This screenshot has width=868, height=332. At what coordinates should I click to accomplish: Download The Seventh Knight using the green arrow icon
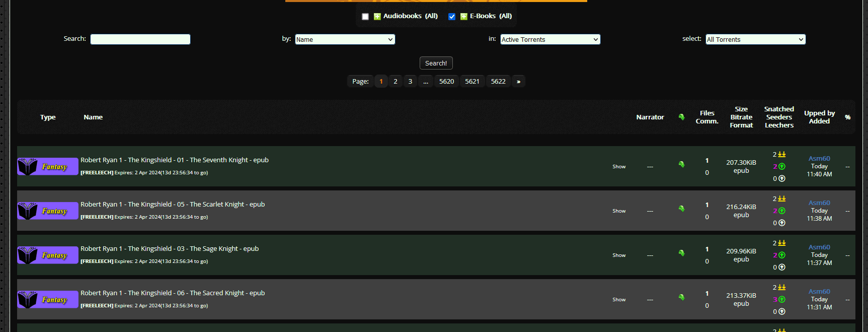coord(681,164)
